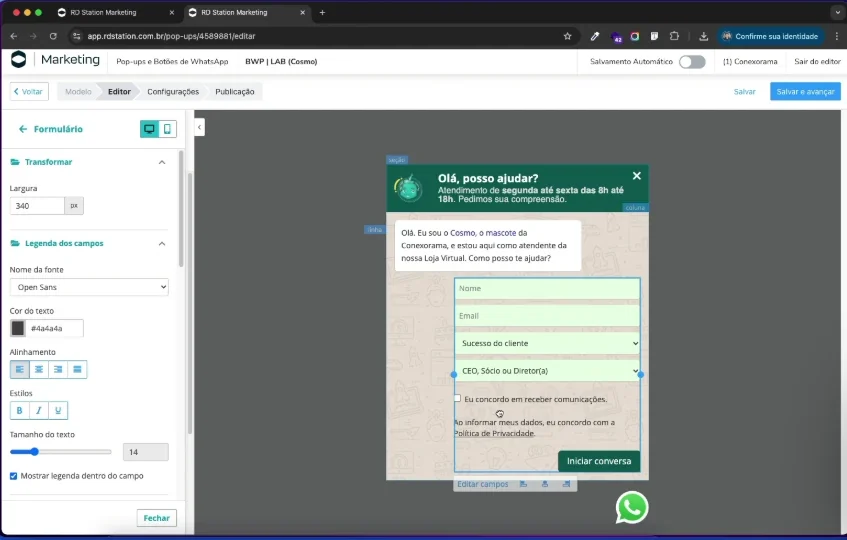Click the text color hex field
The width and height of the screenshot is (847, 540).
(x=55, y=328)
